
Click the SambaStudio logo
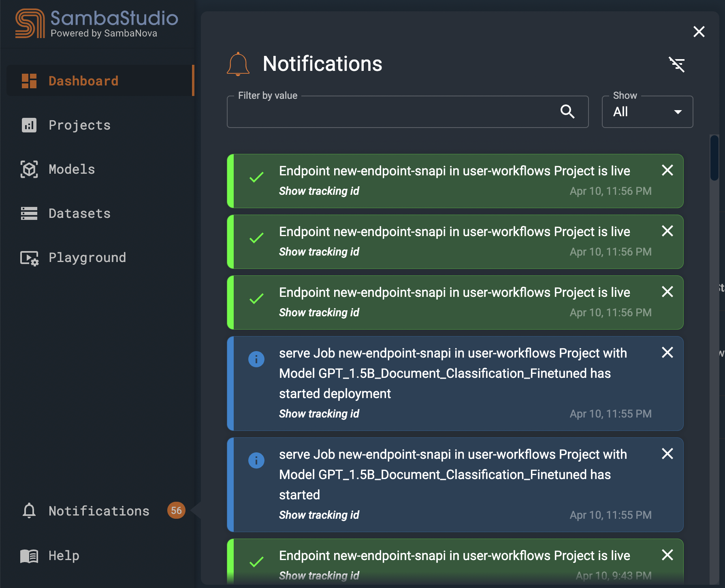click(x=96, y=23)
